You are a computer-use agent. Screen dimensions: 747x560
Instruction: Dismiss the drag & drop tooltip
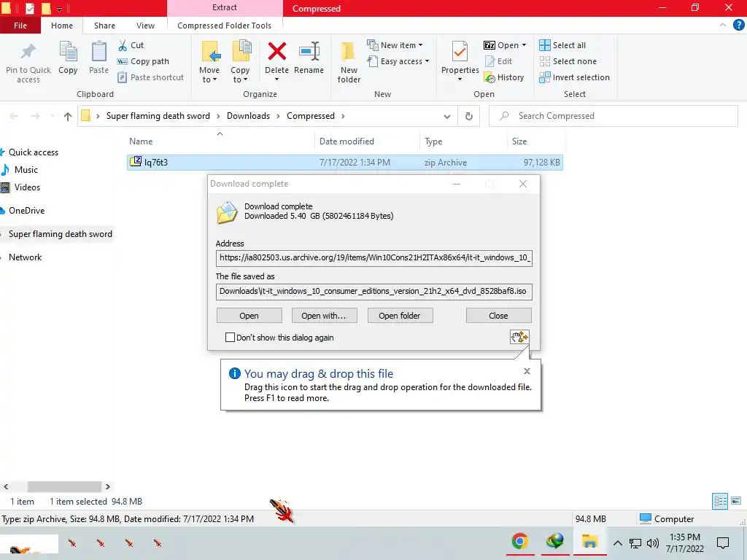point(527,371)
